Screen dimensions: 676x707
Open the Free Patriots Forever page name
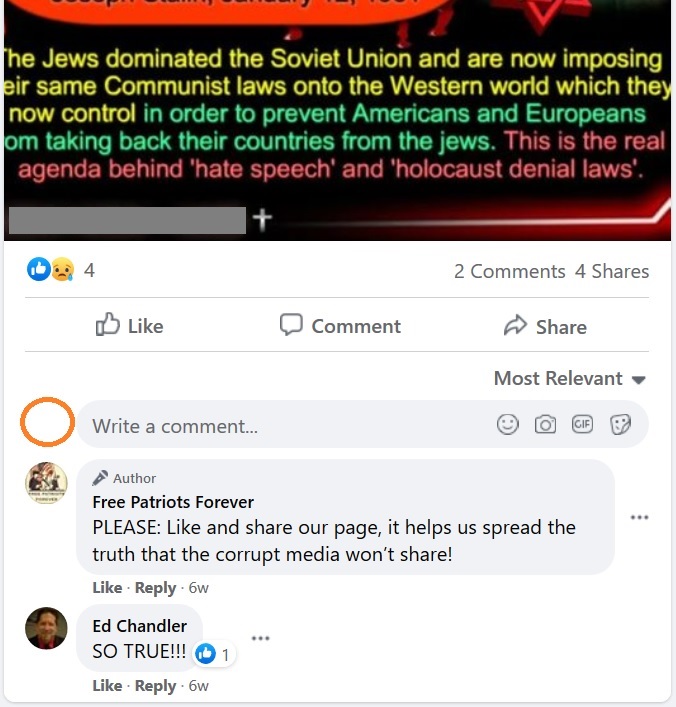[x=173, y=502]
